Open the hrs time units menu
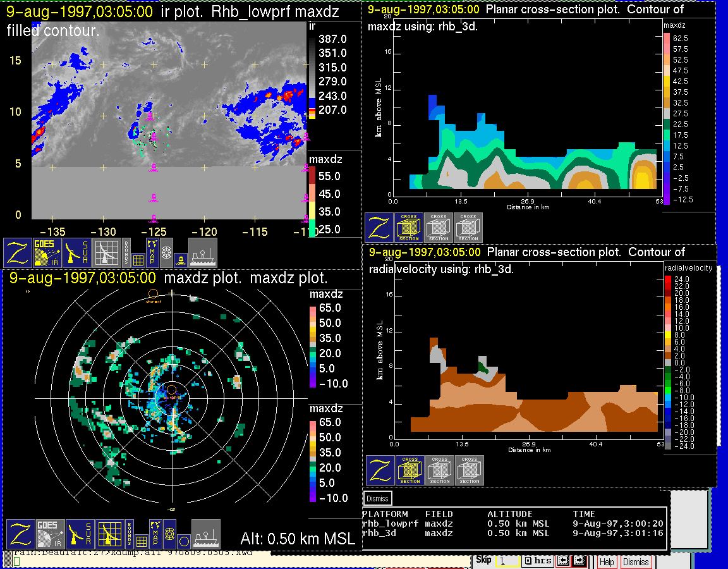The width and height of the screenshot is (728, 569). point(538,561)
